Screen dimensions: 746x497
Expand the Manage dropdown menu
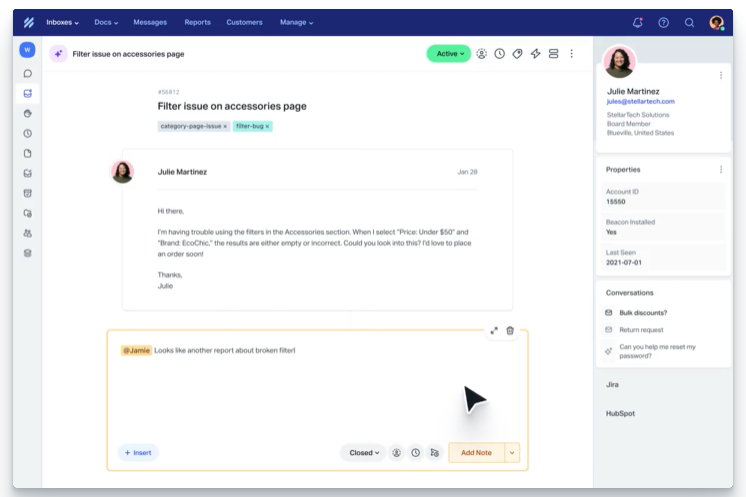coord(296,22)
